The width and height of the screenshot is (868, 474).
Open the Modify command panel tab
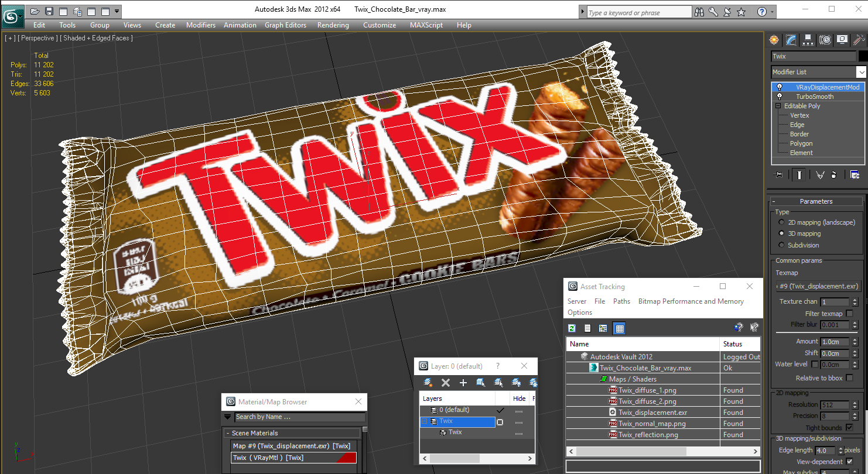(791, 40)
